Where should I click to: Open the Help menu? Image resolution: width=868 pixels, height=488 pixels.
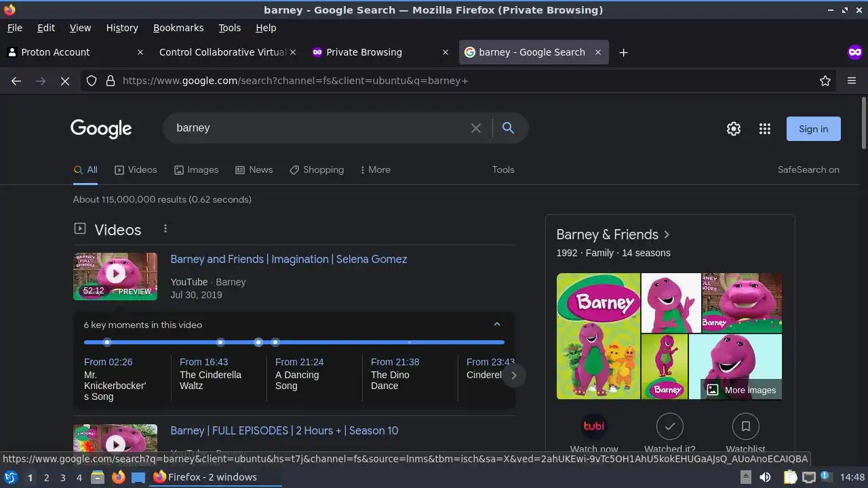(266, 28)
